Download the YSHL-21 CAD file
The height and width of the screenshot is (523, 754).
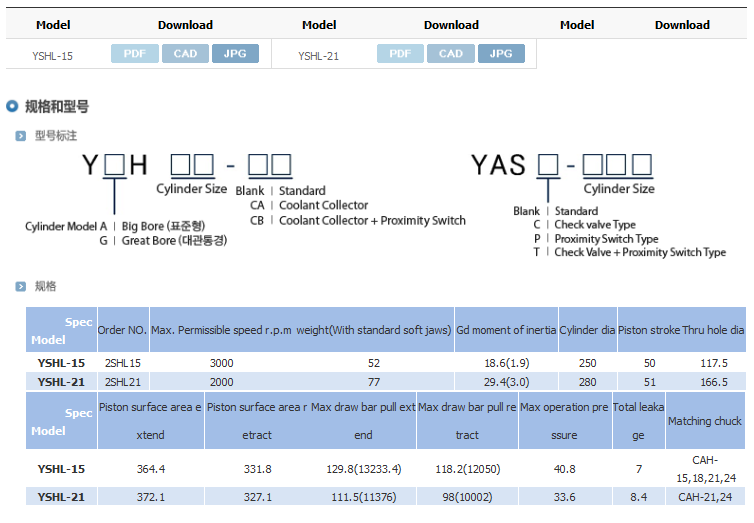[451, 53]
